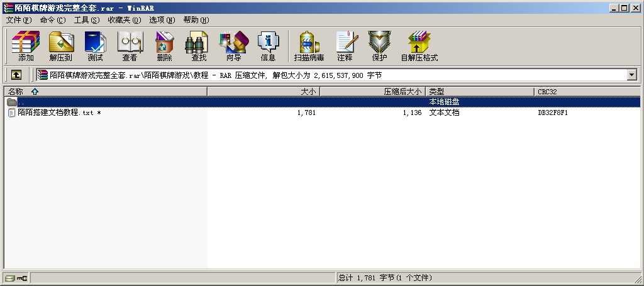Click the key password icon in status bar
This screenshot has width=644, height=286.
[x=22, y=278]
